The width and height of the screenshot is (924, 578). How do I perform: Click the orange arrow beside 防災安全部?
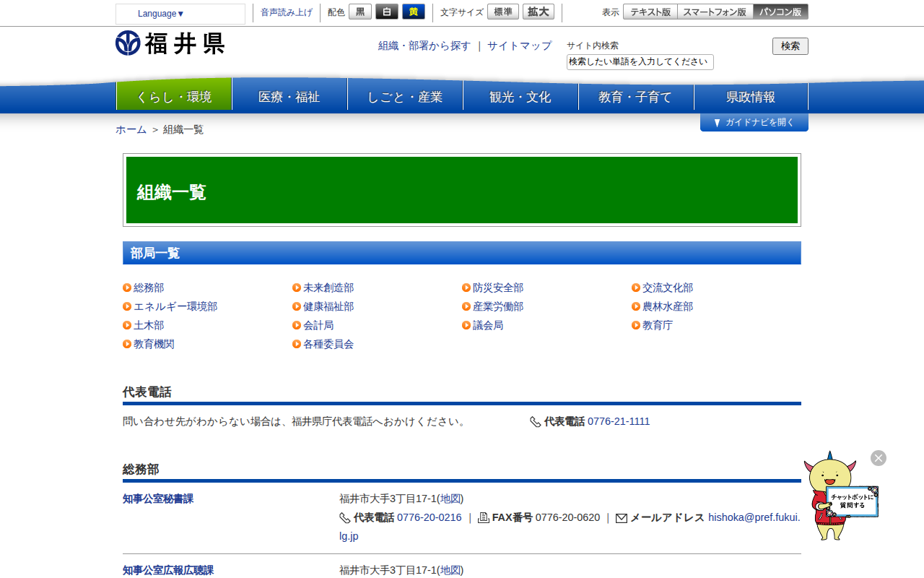point(466,288)
